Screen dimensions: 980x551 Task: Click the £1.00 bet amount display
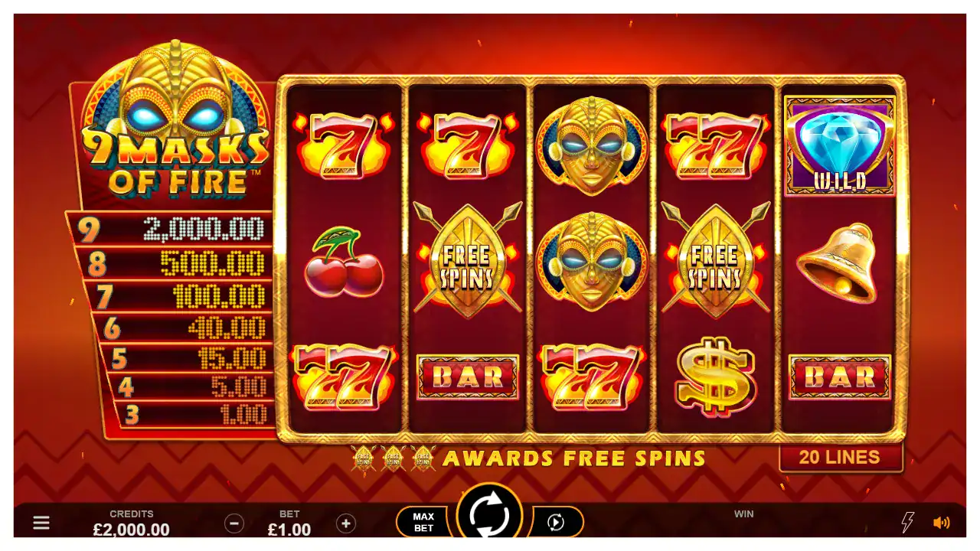click(x=289, y=530)
